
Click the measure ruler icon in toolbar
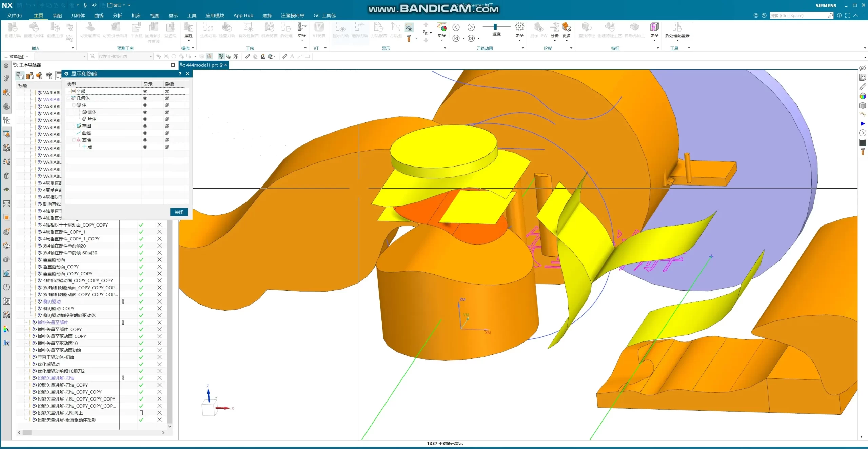point(248,56)
